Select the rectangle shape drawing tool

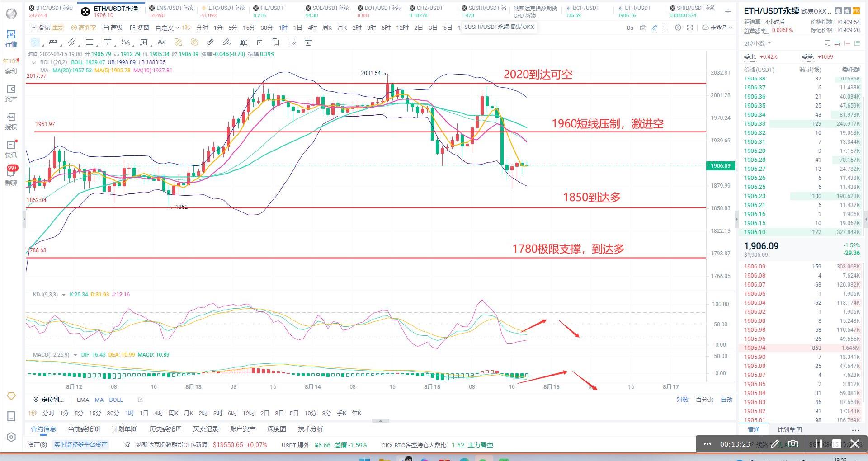tap(90, 42)
